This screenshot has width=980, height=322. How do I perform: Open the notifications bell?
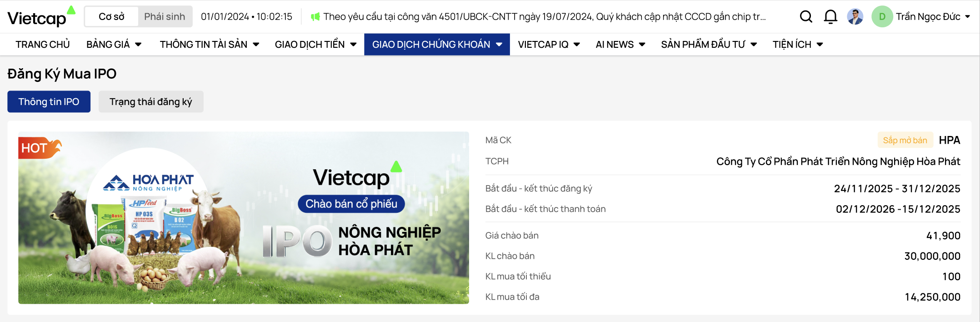point(830,17)
